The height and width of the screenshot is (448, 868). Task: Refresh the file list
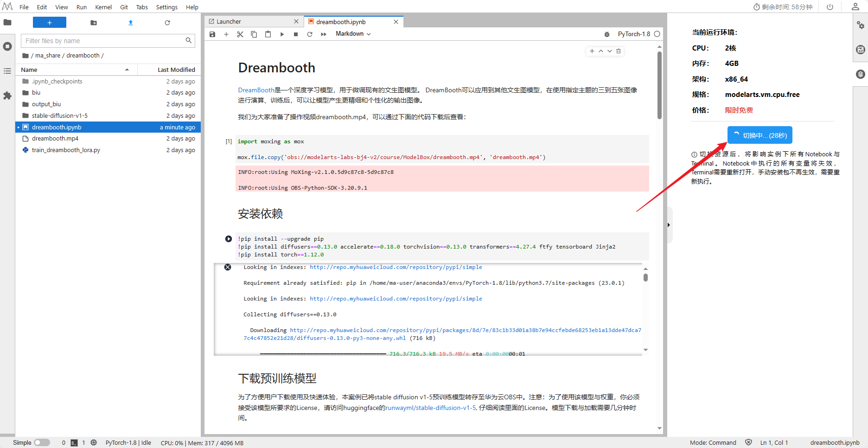167,23
